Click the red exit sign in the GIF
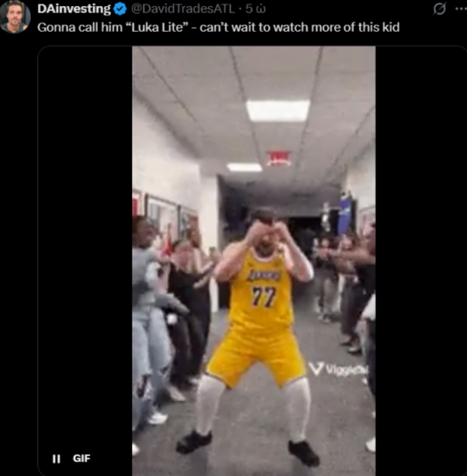Screen dimensions: 467x476 click(x=279, y=158)
